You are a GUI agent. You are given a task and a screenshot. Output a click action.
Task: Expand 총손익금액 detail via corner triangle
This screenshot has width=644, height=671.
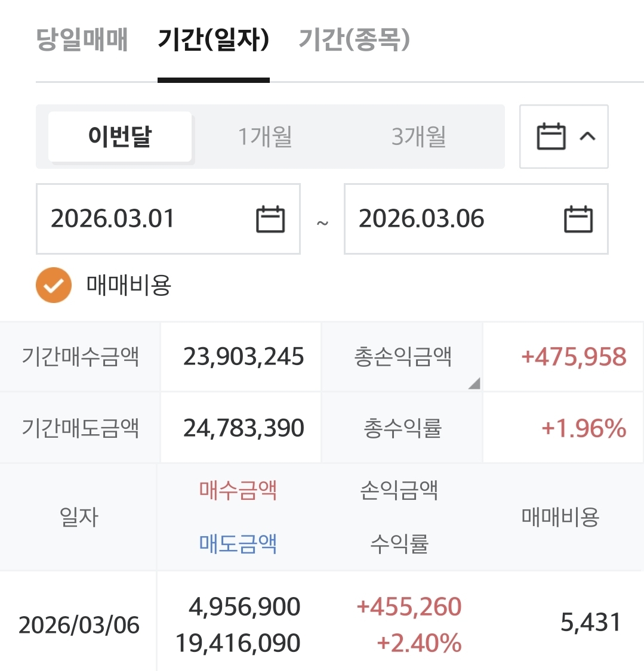(x=474, y=384)
